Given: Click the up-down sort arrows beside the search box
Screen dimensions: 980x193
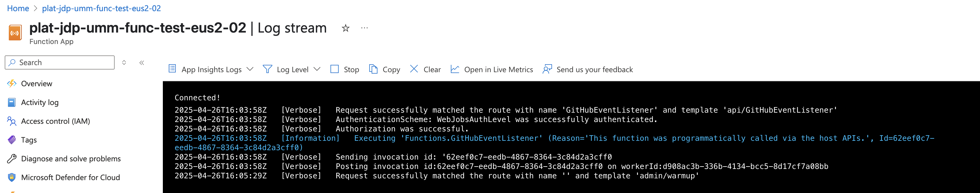Looking at the screenshot, I should (124, 63).
